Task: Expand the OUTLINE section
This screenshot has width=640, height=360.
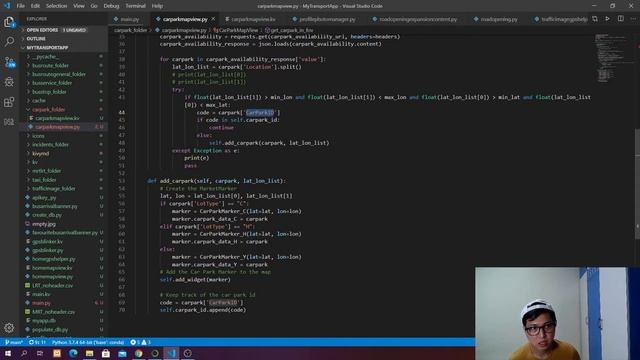Action: [63, 39]
